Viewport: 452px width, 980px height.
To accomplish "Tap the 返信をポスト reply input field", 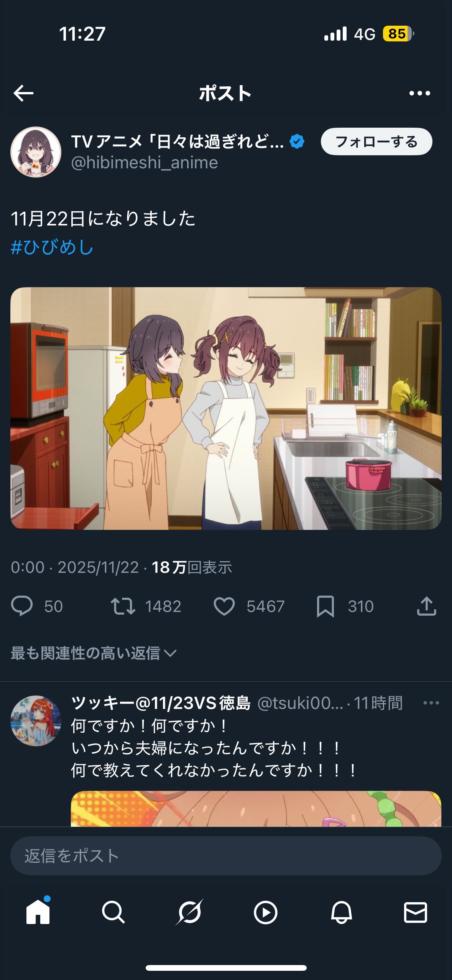I will pos(226,856).
